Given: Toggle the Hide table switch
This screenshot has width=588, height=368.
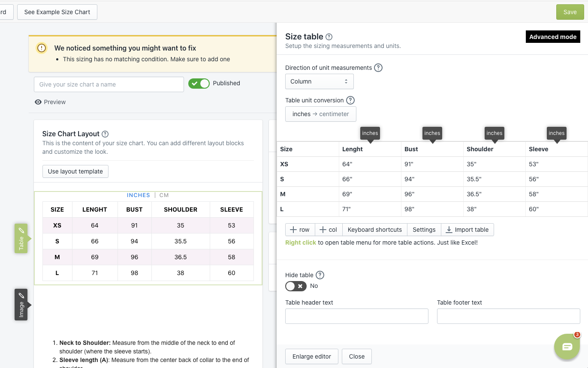Looking at the screenshot, I should coord(296,286).
